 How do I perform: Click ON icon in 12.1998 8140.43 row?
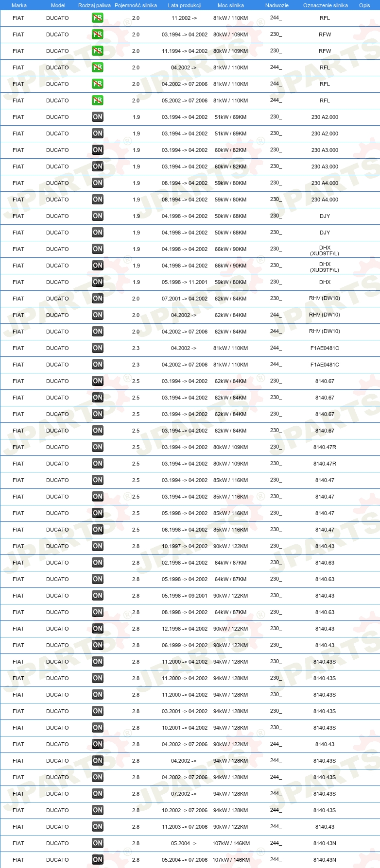(x=98, y=629)
